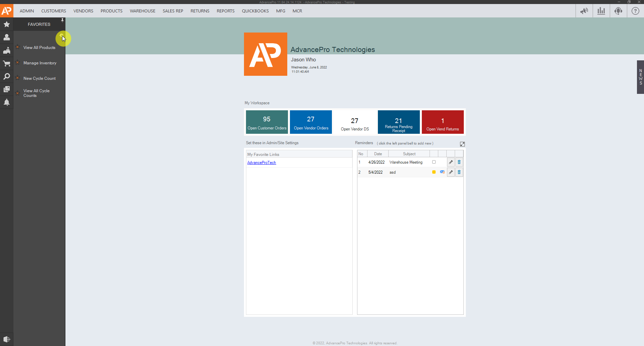
Task: Delete the Warehouse Meeting reminder with trash icon
Action: coord(459,162)
